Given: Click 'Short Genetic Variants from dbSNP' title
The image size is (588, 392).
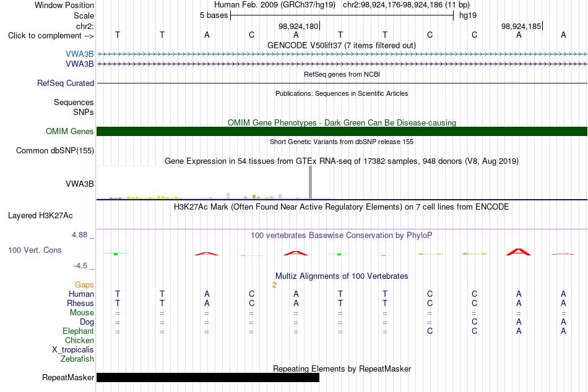Looking at the screenshot, I should tap(342, 142).
